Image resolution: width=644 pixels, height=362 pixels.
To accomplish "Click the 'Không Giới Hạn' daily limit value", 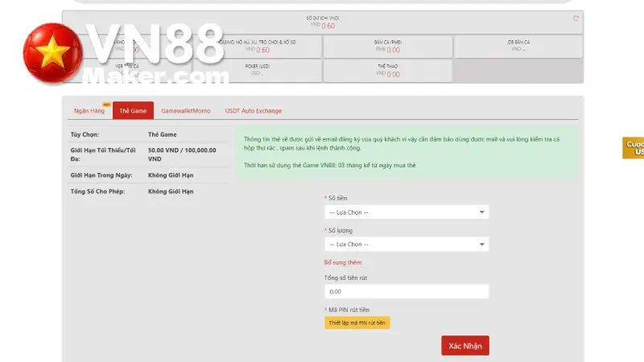I will [x=171, y=175].
